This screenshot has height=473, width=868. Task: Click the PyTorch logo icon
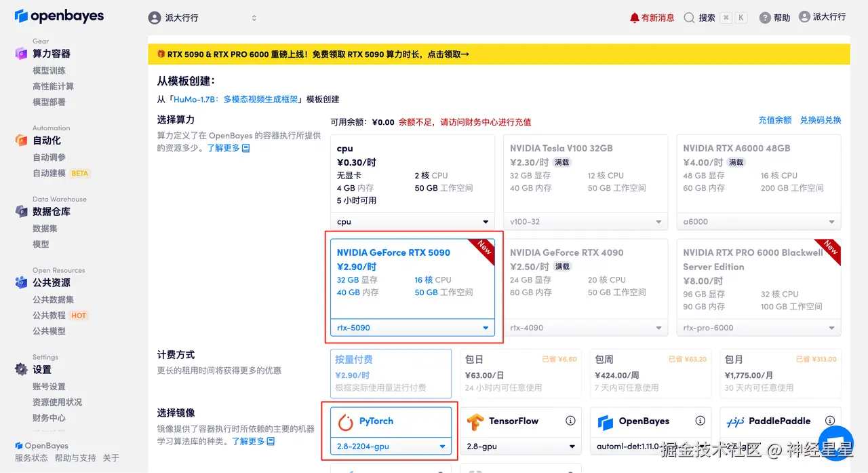point(346,422)
